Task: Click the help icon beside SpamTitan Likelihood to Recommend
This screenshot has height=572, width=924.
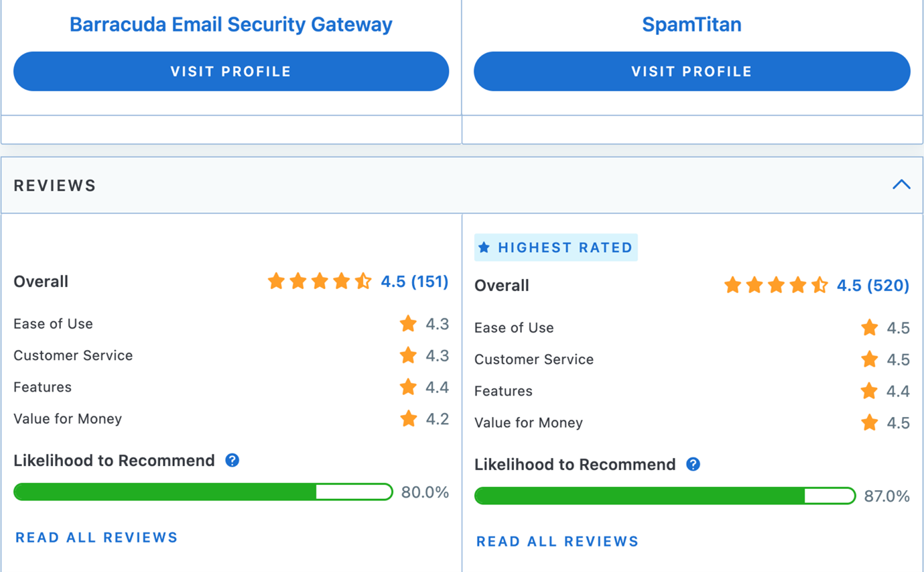Action: [x=694, y=465]
